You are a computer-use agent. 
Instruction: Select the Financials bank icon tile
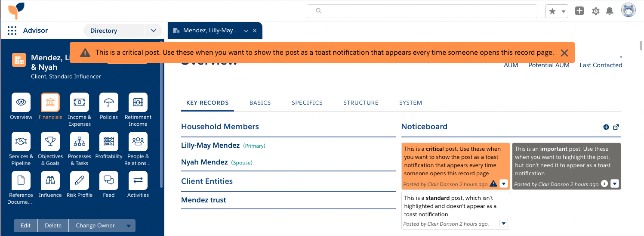pos(50,102)
